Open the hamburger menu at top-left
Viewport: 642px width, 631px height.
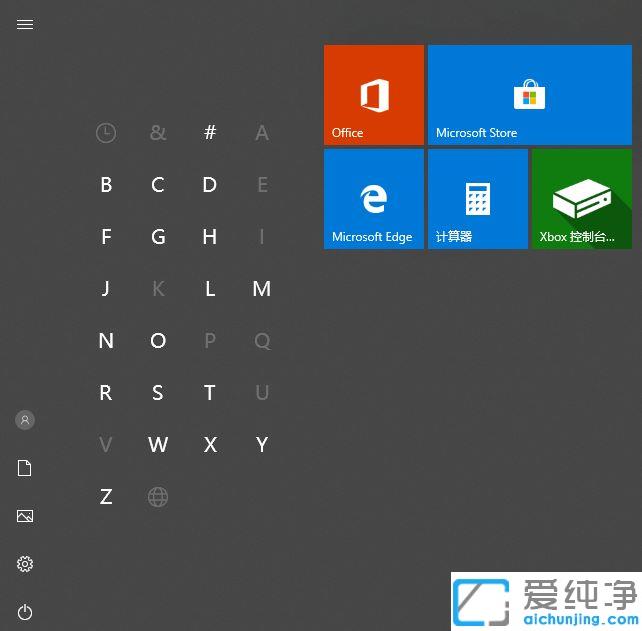pos(25,25)
